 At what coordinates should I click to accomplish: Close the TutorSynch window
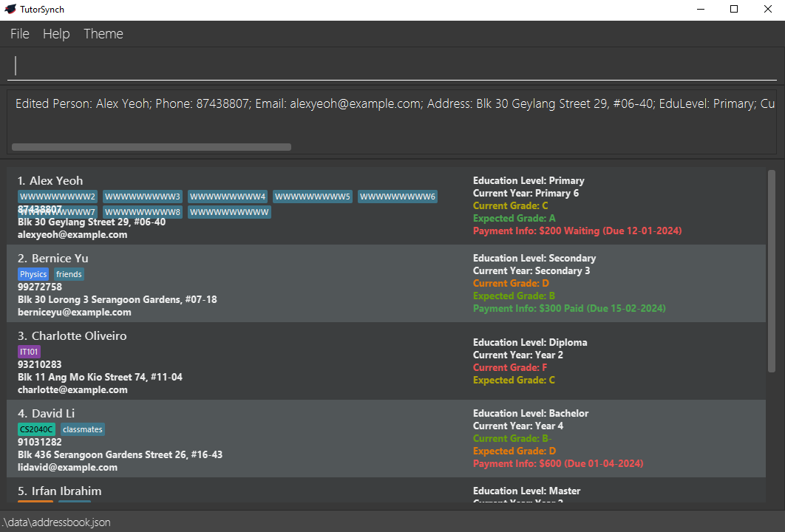(x=767, y=9)
